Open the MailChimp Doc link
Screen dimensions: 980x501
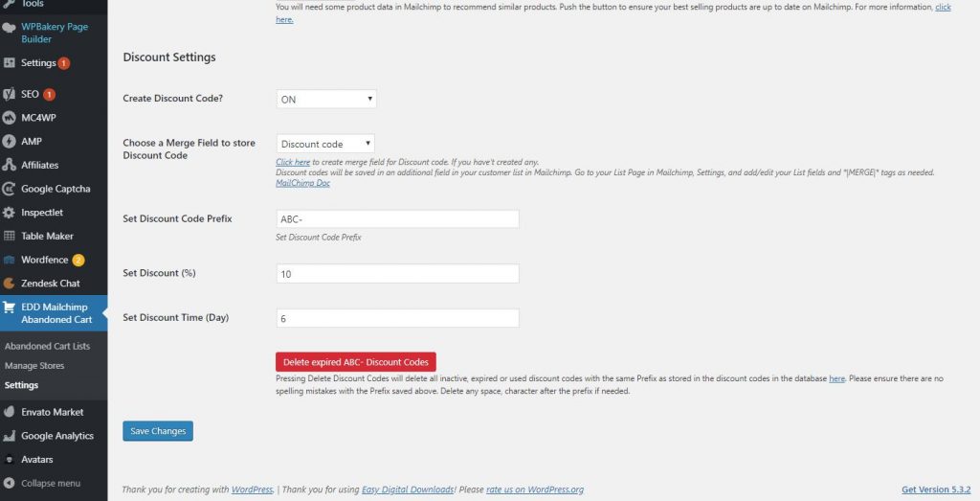tap(303, 183)
